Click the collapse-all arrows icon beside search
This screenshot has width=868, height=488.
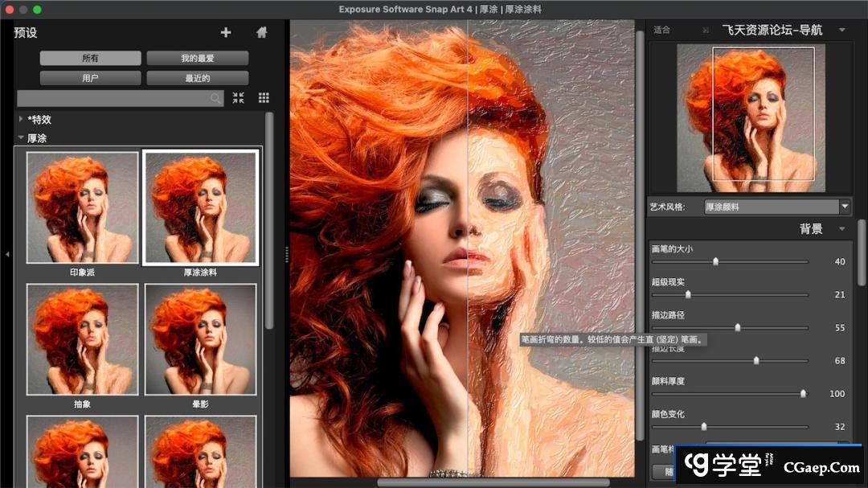click(x=239, y=98)
